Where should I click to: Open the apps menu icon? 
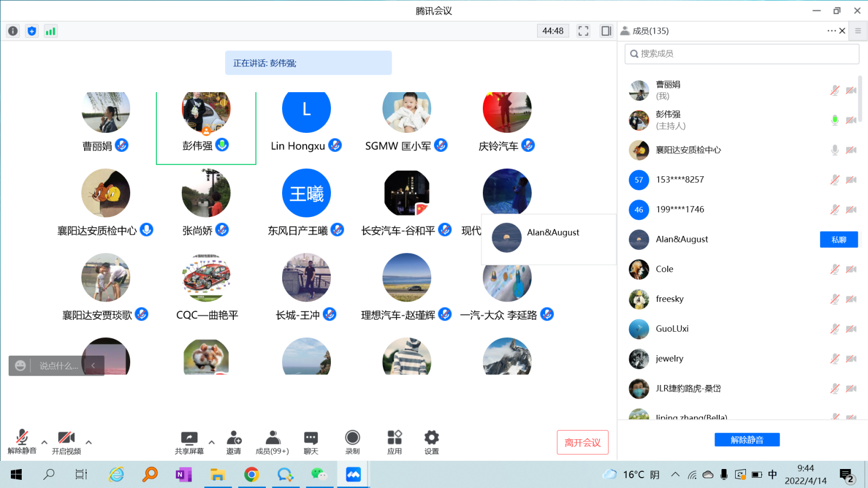394,442
